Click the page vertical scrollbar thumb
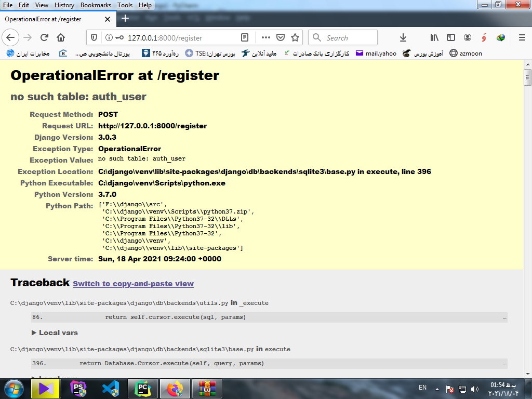Viewport: 532px width, 399px height. (527, 77)
